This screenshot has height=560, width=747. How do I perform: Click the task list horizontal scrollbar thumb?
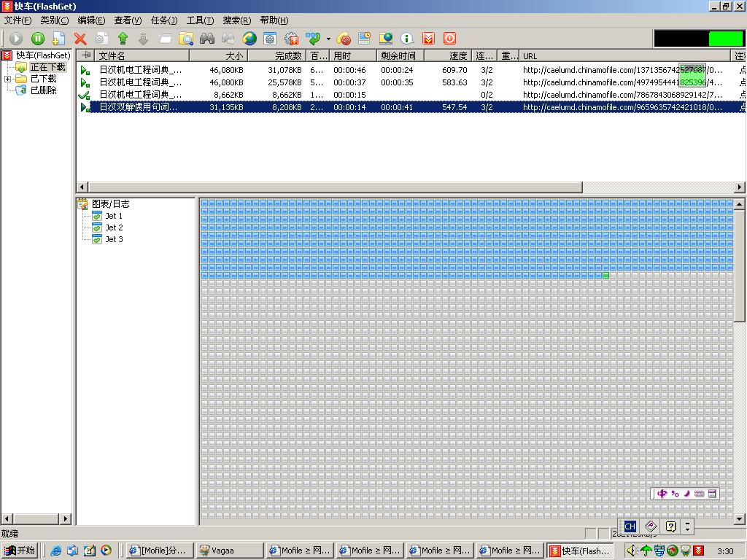(335, 187)
